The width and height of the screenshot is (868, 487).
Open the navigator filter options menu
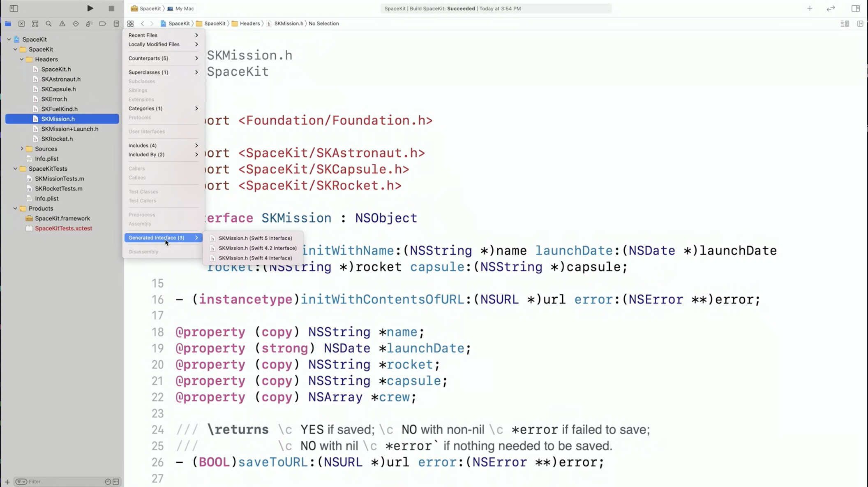(x=21, y=482)
